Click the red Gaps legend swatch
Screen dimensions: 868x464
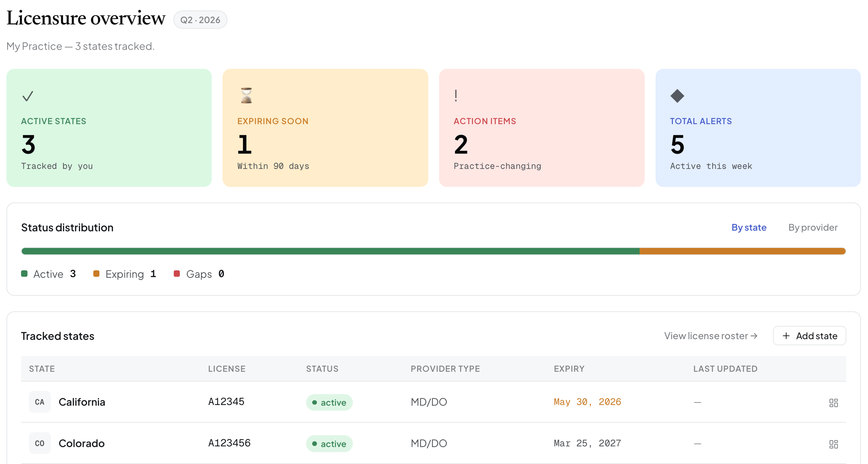[177, 274]
